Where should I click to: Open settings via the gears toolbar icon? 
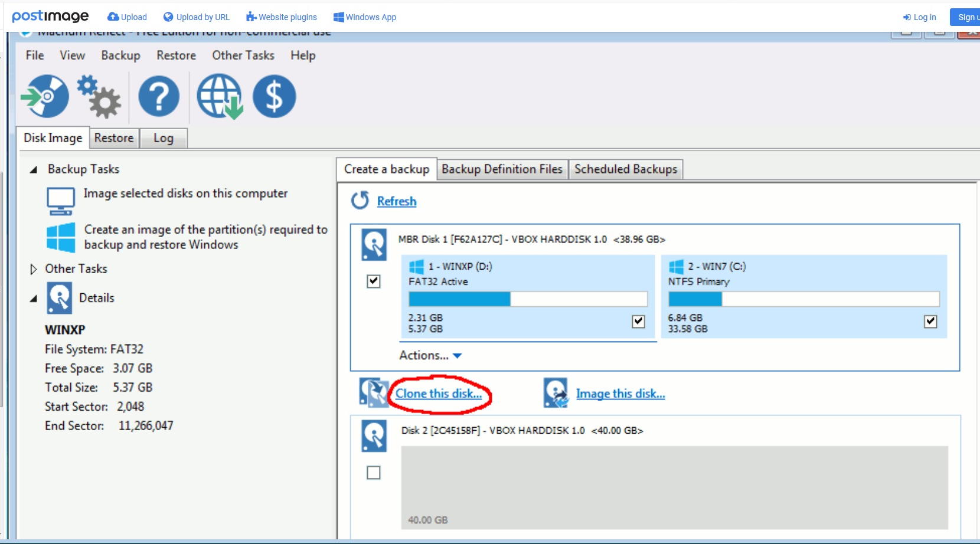tap(99, 96)
